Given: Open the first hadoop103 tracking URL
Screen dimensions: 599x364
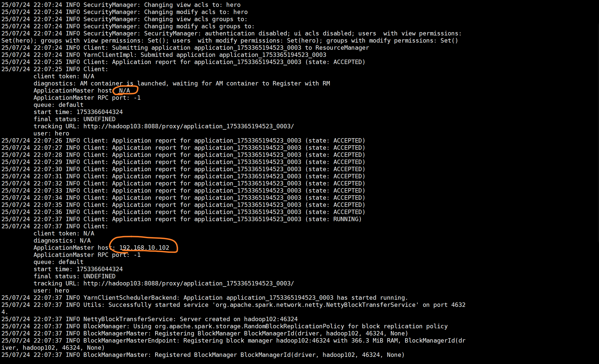Looking at the screenshot, I should (x=188, y=126).
